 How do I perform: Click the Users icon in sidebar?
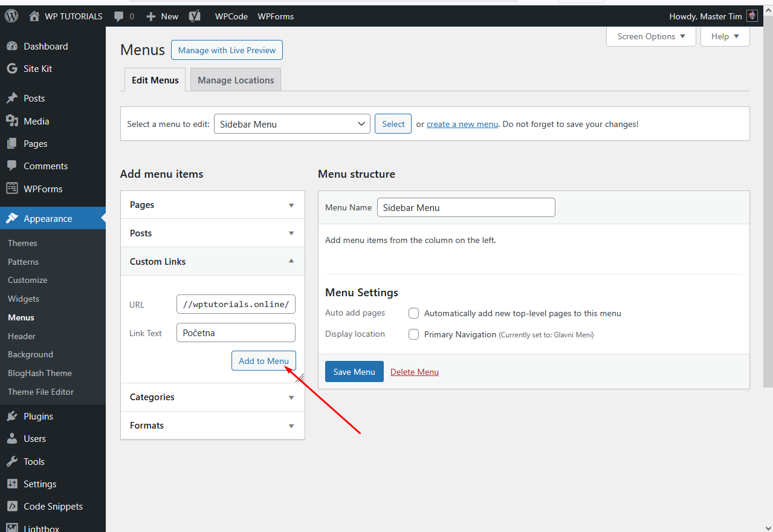point(12,438)
